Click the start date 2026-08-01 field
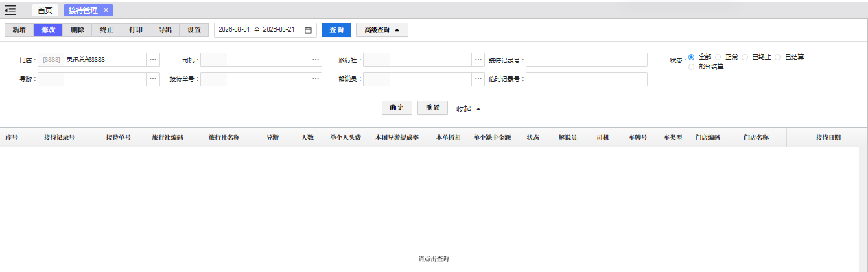This screenshot has width=868, height=272. coord(234,30)
